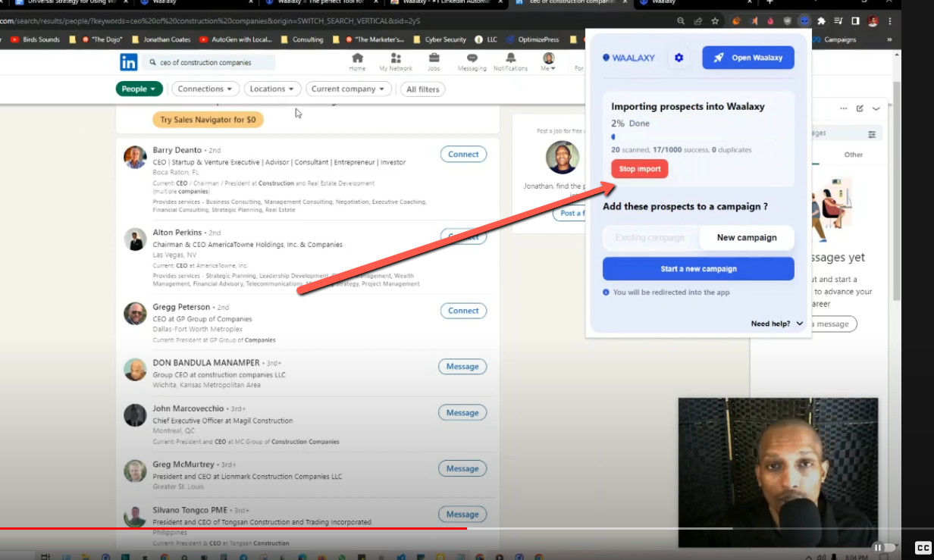
Task: Open LinkedIn Jobs
Action: pyautogui.click(x=434, y=62)
